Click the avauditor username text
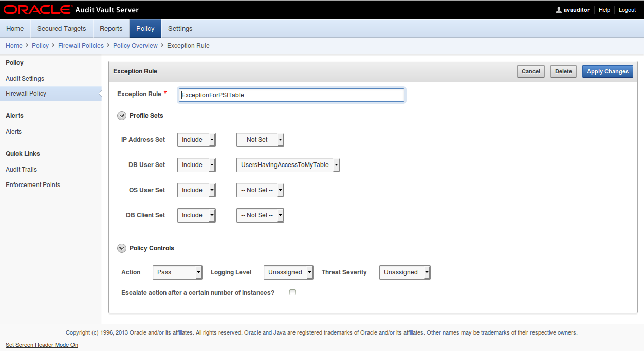 [x=577, y=10]
